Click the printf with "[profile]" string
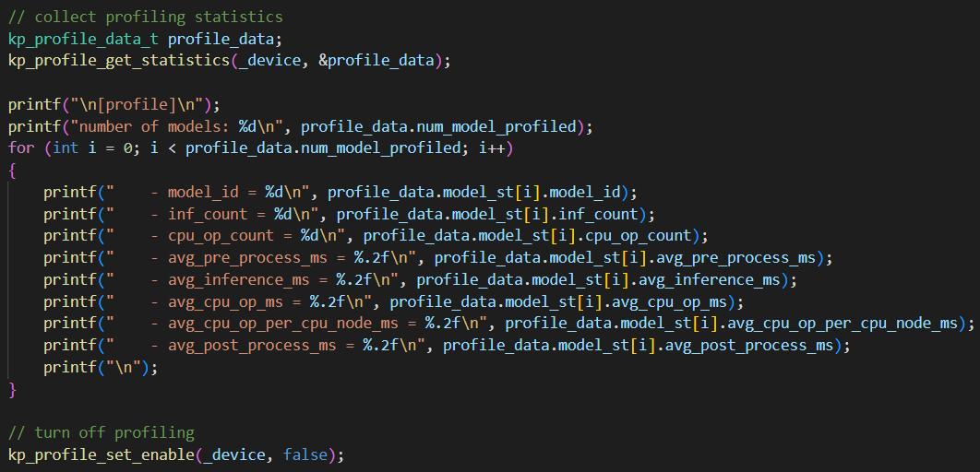 coord(114,104)
